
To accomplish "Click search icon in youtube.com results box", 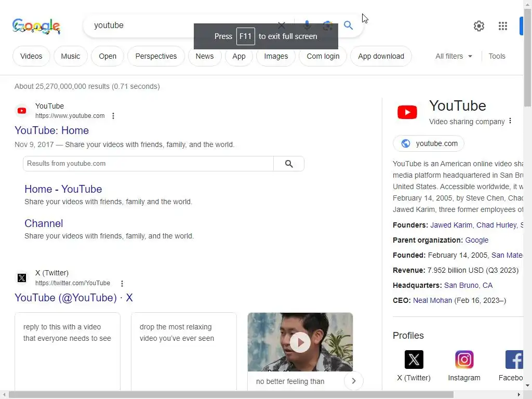I will [289, 164].
